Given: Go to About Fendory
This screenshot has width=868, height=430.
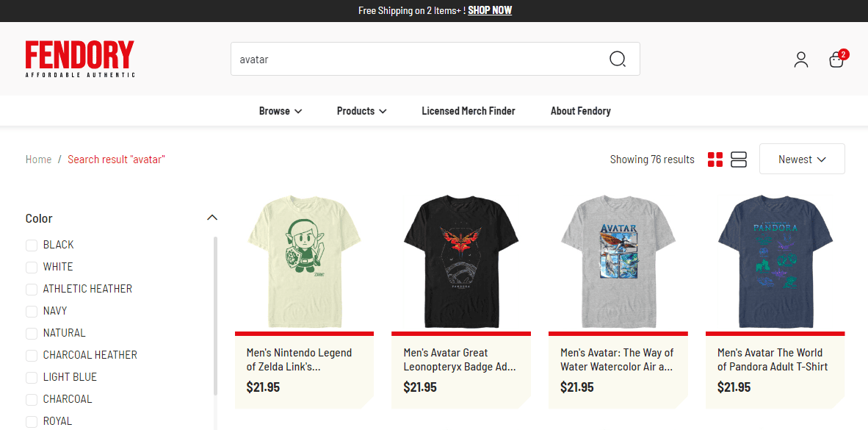Looking at the screenshot, I should tap(580, 111).
